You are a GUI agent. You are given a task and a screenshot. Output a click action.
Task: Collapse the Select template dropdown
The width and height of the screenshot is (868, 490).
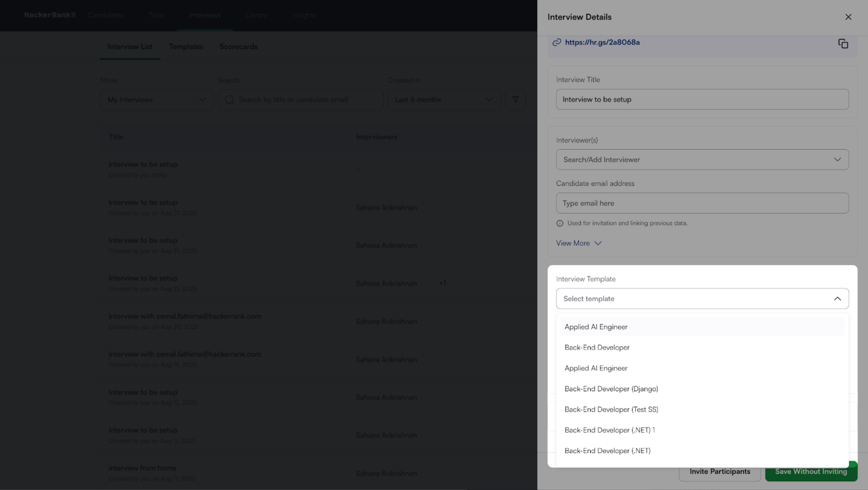coord(702,299)
